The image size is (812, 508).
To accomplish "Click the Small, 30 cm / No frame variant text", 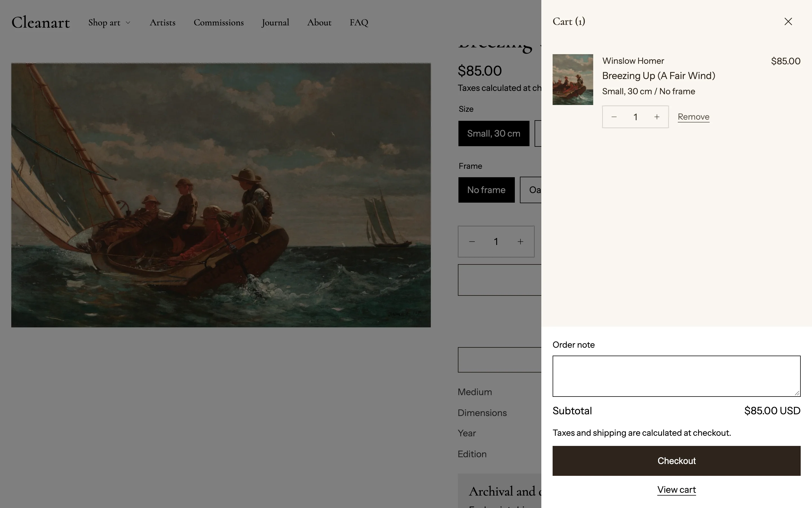I will click(648, 91).
